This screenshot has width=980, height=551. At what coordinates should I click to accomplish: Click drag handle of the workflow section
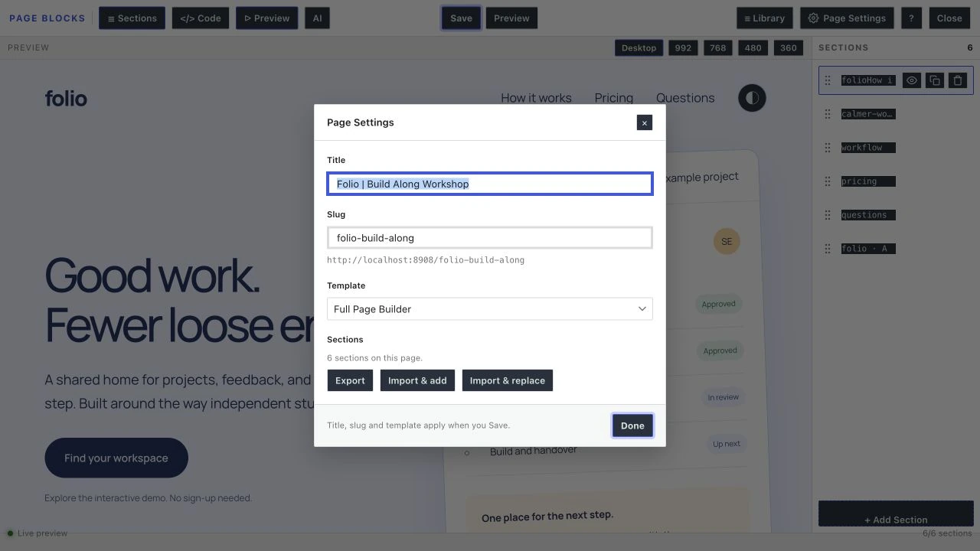(828, 148)
